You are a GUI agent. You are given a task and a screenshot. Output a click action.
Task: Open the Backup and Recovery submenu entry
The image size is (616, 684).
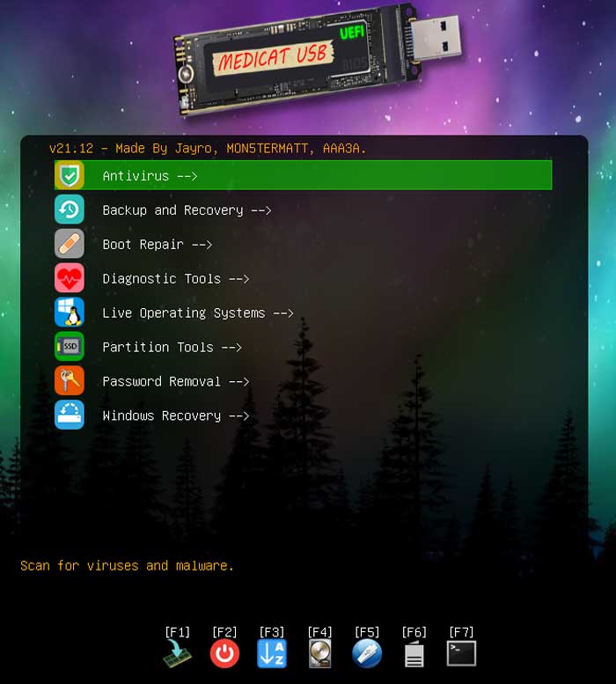click(x=187, y=210)
